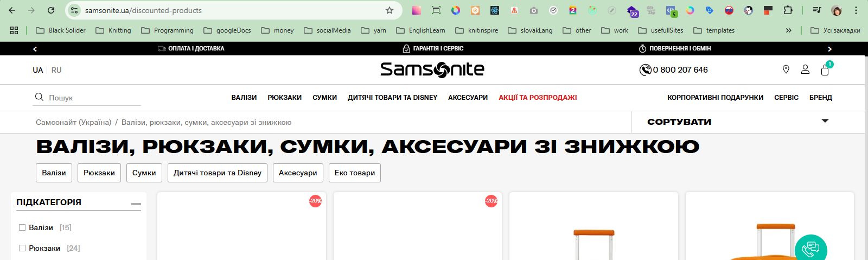Click the Samsonite logo

coord(432,69)
